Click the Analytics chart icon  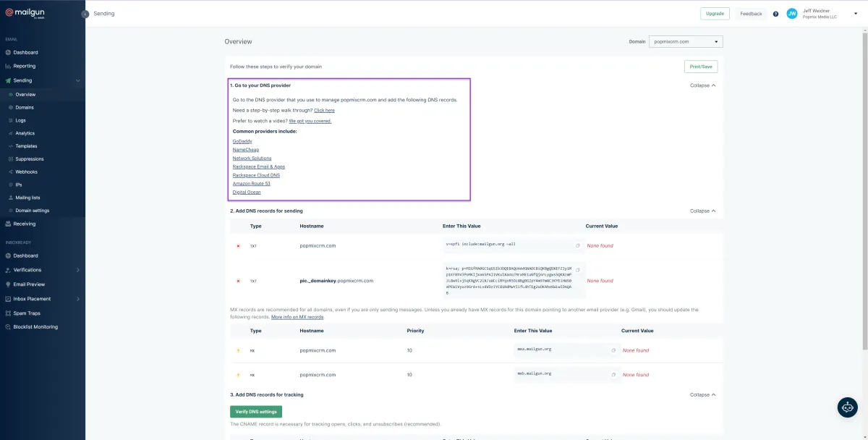[x=10, y=133]
